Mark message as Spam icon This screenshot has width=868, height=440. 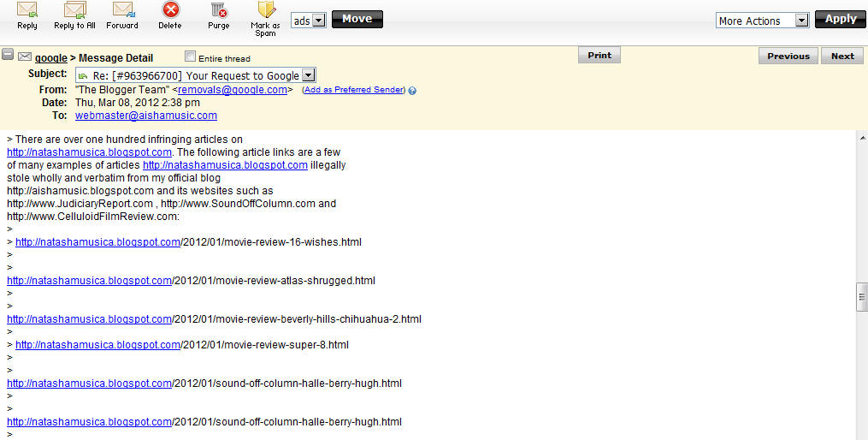coord(266,9)
